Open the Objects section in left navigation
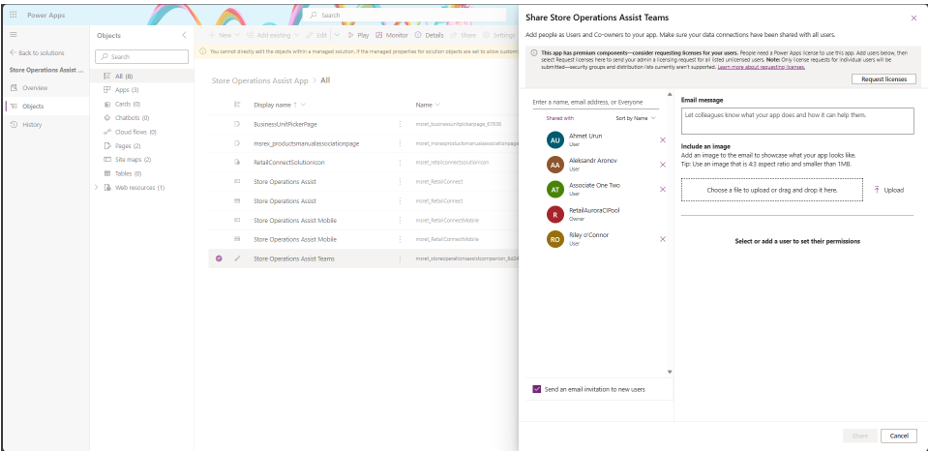 click(x=33, y=106)
